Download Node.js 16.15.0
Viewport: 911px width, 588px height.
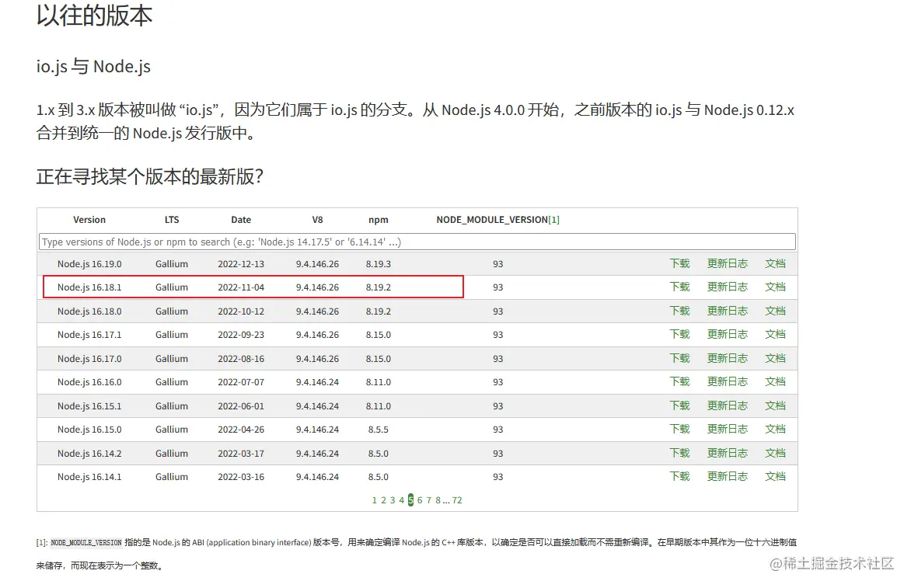click(679, 429)
